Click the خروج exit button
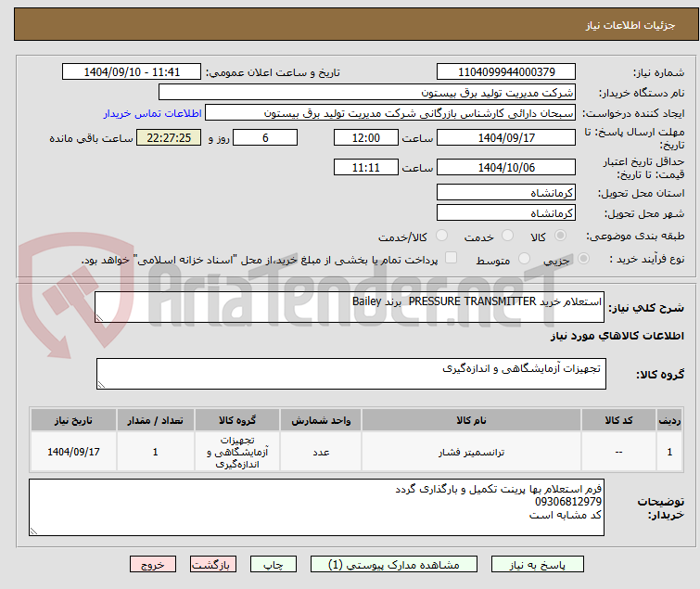 tap(153, 565)
